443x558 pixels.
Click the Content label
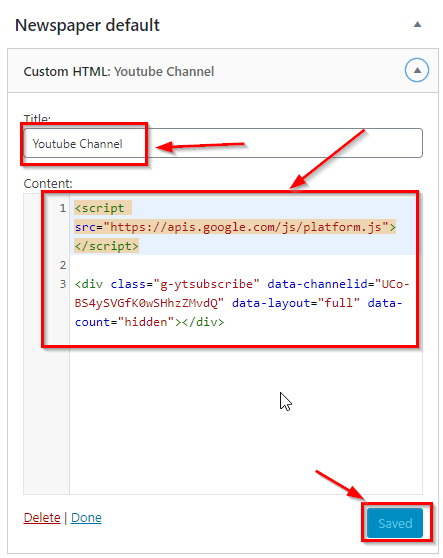(48, 184)
